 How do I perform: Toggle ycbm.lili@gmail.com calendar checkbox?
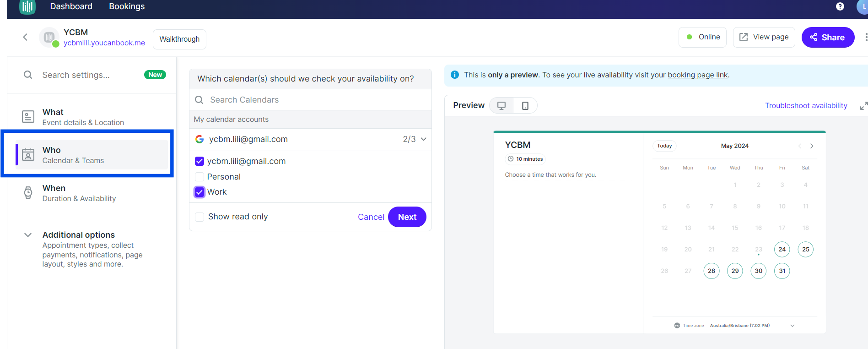point(199,161)
